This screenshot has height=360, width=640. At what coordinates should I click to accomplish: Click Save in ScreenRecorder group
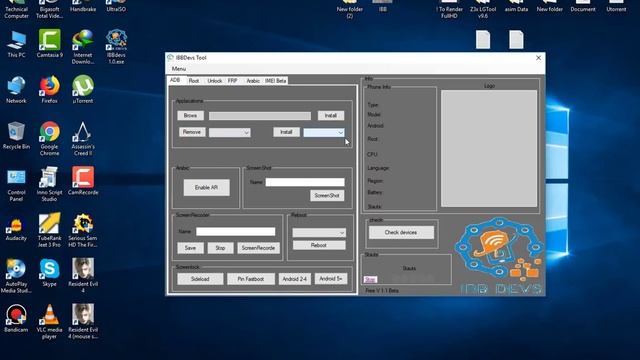coord(191,248)
